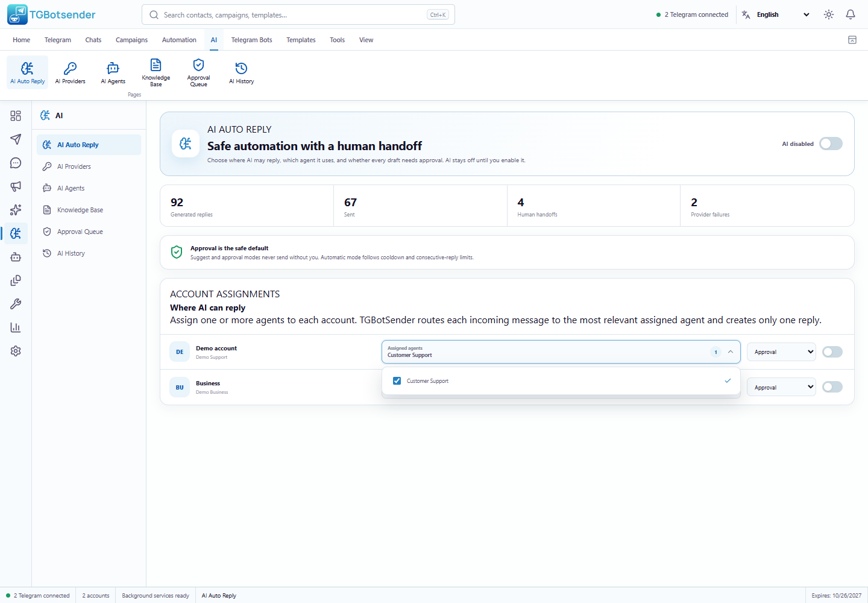Open settings gear icon in left rail
Viewport: 868px width, 603px height.
coord(16,351)
